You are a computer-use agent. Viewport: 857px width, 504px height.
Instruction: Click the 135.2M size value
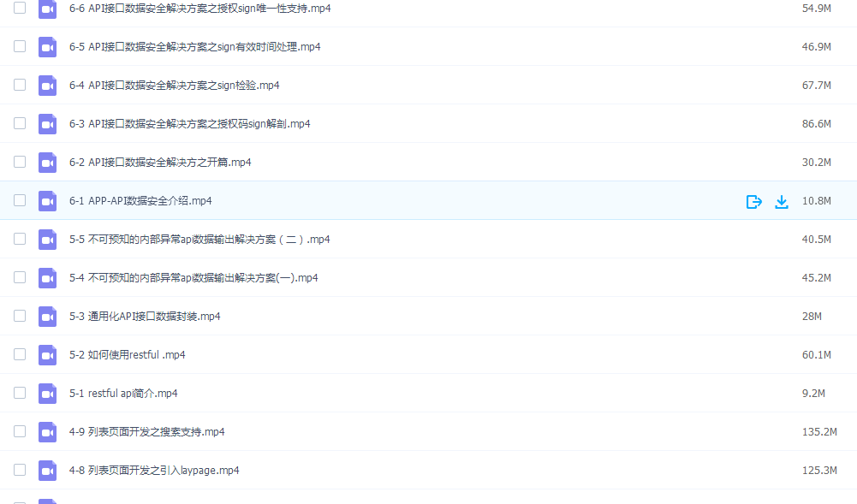point(819,432)
